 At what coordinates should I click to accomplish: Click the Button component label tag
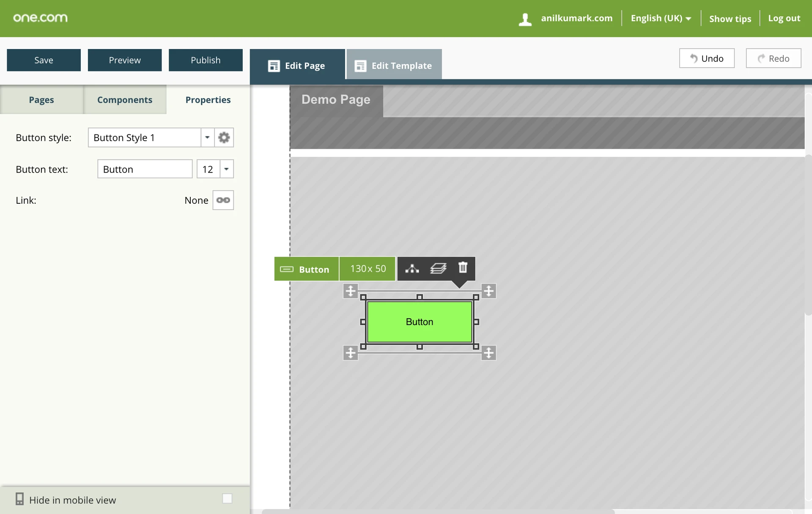(x=307, y=269)
